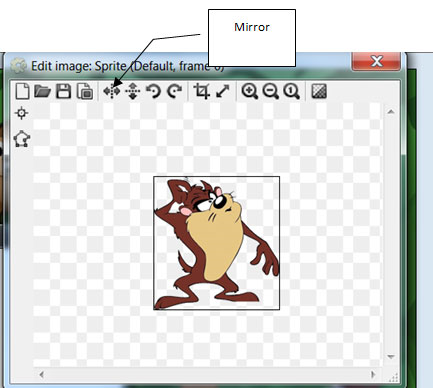Rotate the image clockwise
This screenshot has width=433, height=388.
click(x=174, y=91)
